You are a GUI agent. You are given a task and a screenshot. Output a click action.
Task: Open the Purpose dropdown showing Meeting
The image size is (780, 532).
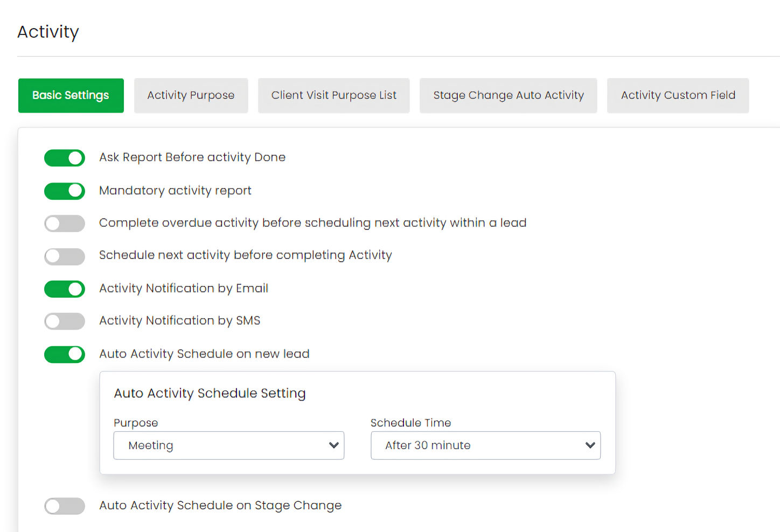point(228,445)
